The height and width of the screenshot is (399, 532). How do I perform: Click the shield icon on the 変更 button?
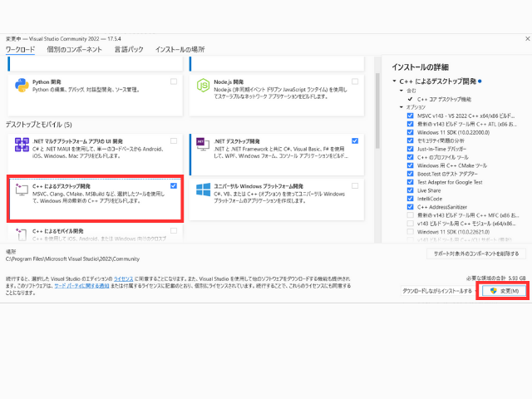(493, 291)
